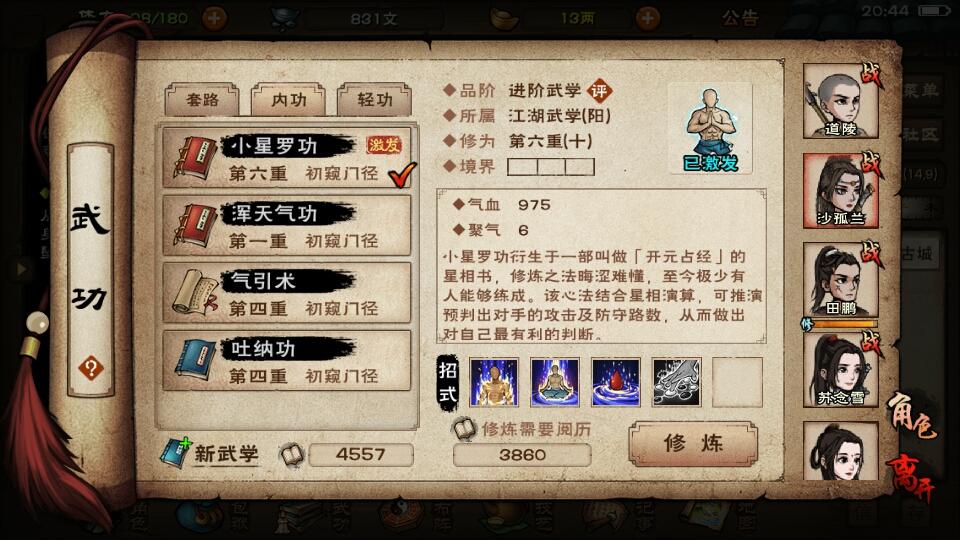Click the 修炼 cultivate button
The height and width of the screenshot is (540, 960).
(x=693, y=443)
